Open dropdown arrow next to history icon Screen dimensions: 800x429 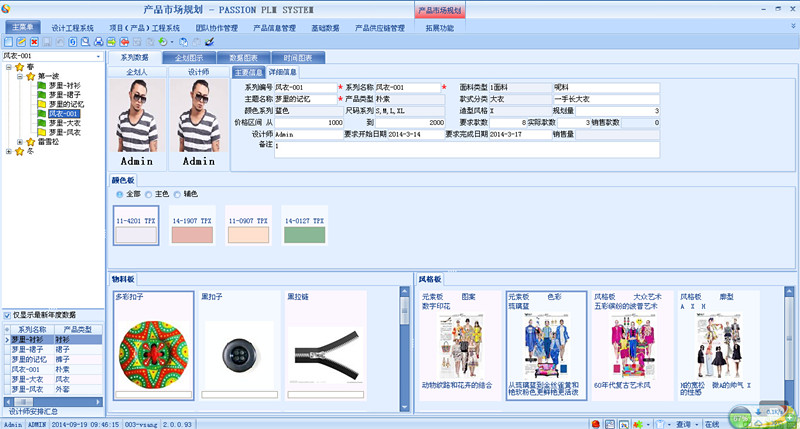tap(171, 42)
